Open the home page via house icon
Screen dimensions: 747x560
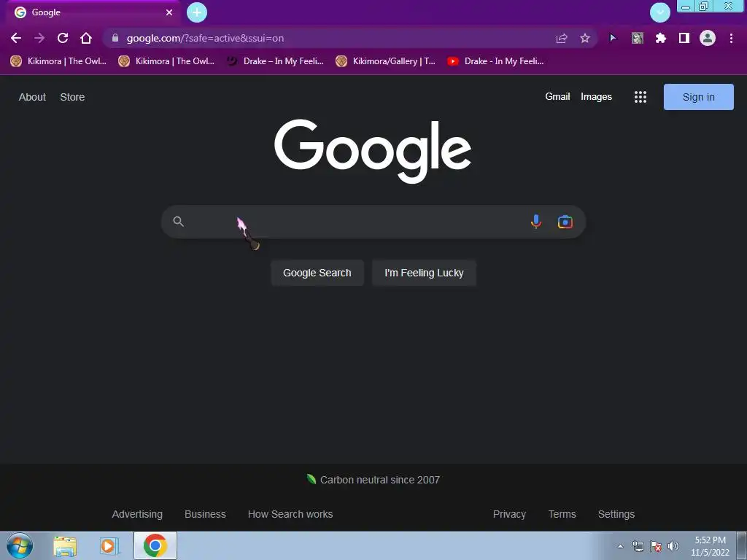86,38
